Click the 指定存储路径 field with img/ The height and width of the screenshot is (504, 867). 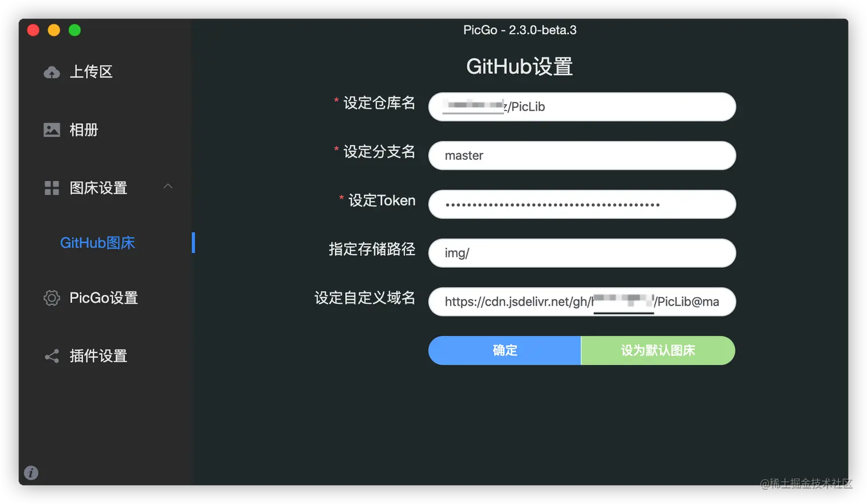(x=582, y=253)
